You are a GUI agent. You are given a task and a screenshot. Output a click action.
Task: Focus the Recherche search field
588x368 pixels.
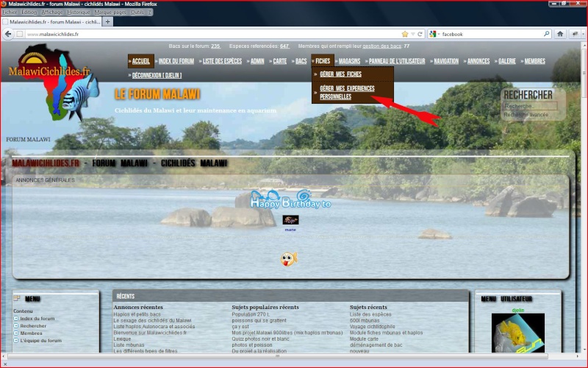[530, 106]
